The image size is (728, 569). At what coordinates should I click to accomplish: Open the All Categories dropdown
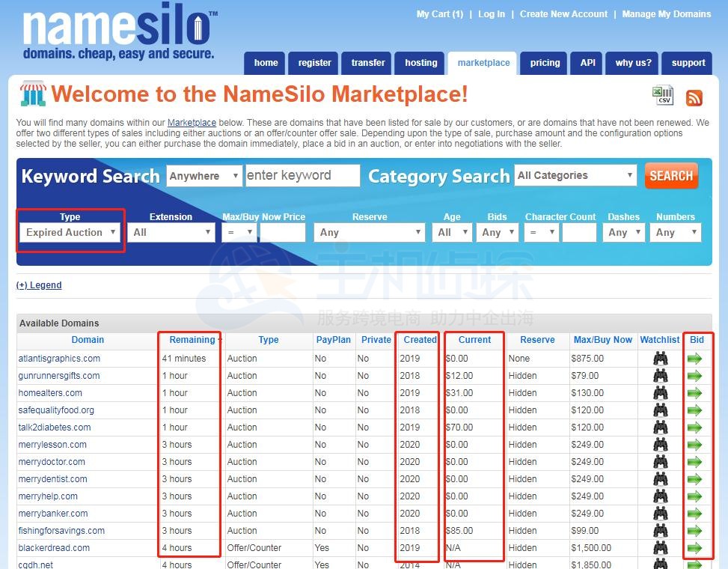point(575,174)
